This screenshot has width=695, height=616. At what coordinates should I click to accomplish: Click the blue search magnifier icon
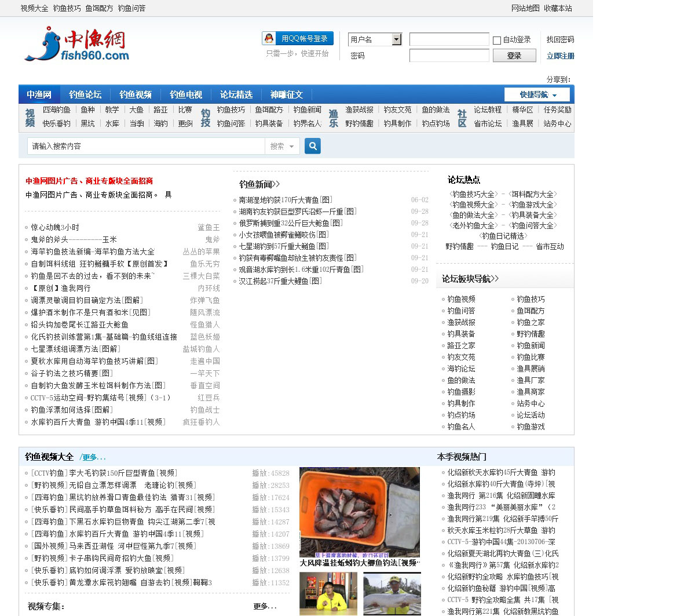pyautogui.click(x=313, y=146)
